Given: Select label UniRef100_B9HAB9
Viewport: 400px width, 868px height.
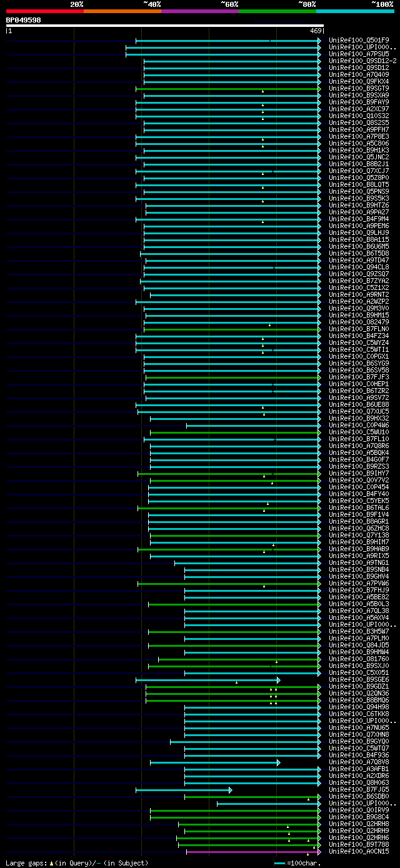Looking at the screenshot, I should 359,549.
